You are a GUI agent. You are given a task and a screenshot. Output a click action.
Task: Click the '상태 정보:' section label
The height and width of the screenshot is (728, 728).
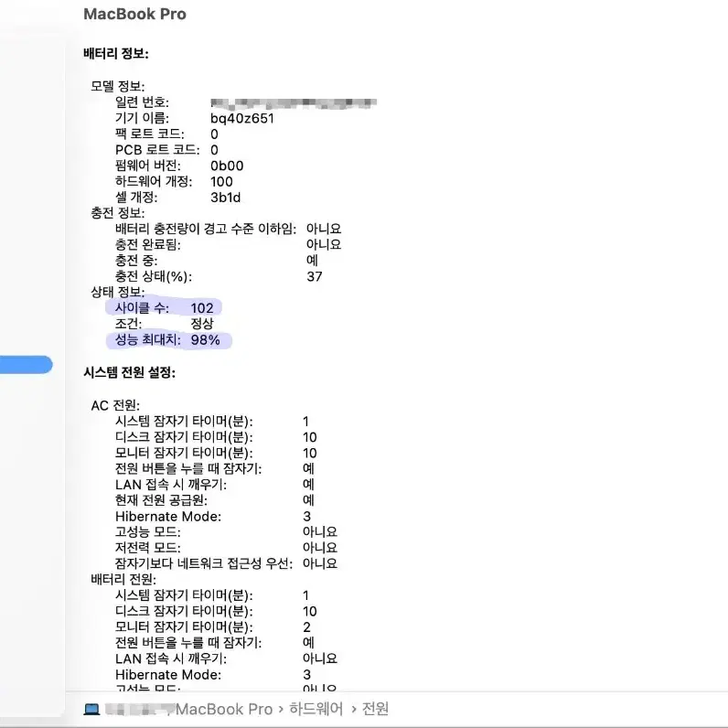118,292
